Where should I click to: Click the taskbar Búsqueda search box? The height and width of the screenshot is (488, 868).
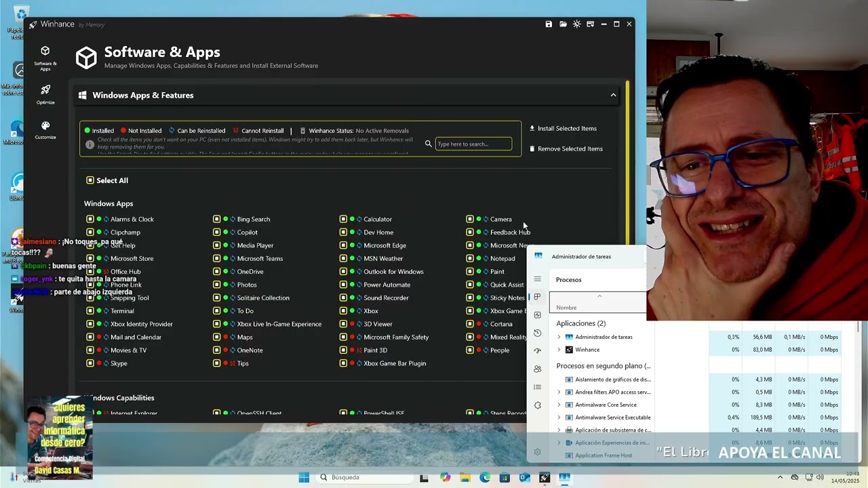tap(363, 477)
